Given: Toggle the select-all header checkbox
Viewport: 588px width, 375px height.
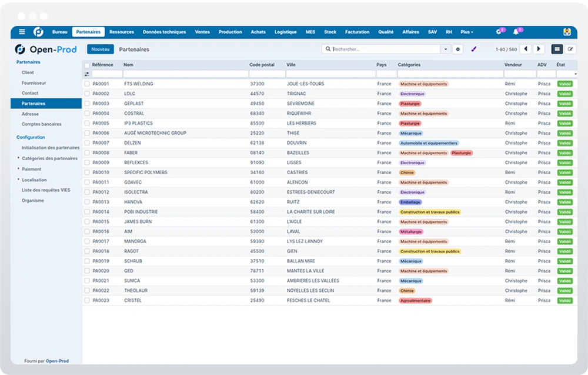Looking at the screenshot, I should pos(87,65).
